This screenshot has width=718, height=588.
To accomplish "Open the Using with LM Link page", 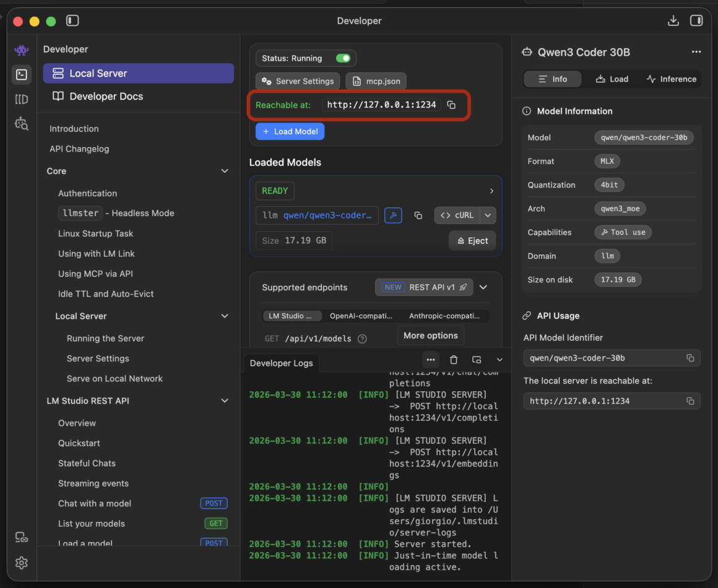I will point(96,254).
